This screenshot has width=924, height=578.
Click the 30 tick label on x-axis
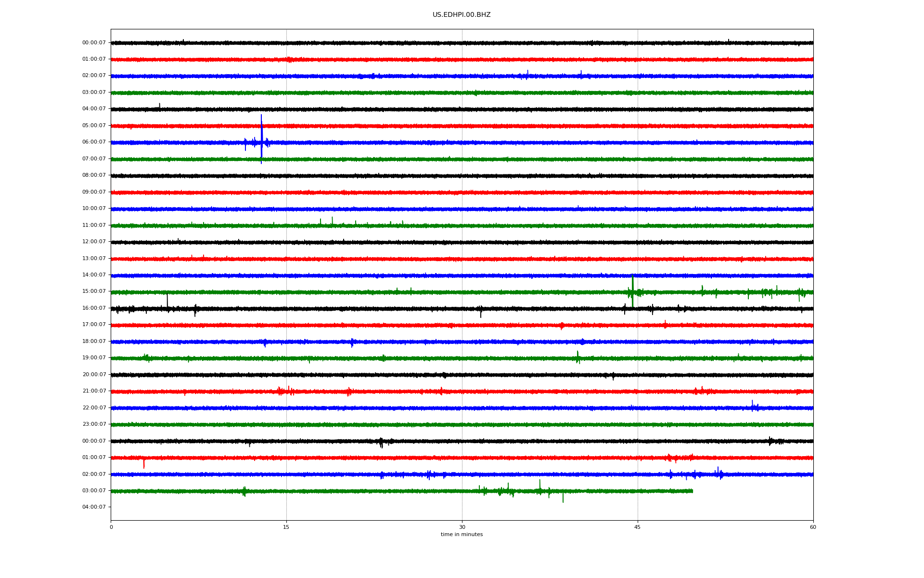462,527
